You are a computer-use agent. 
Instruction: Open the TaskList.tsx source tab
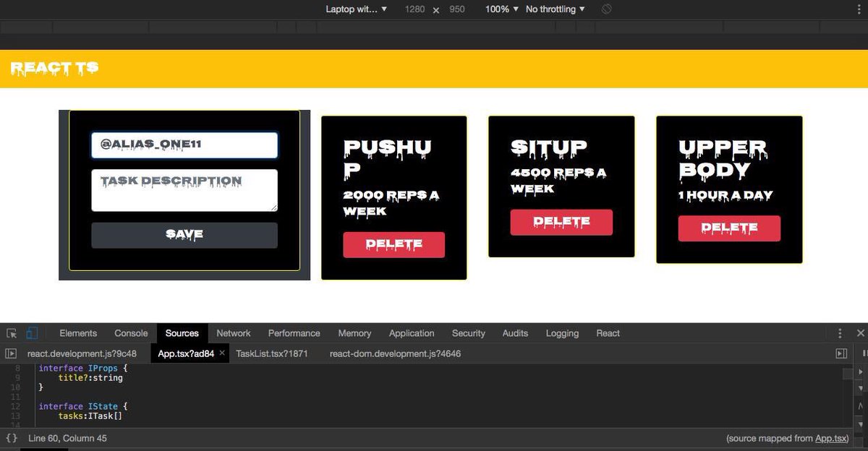click(x=271, y=353)
